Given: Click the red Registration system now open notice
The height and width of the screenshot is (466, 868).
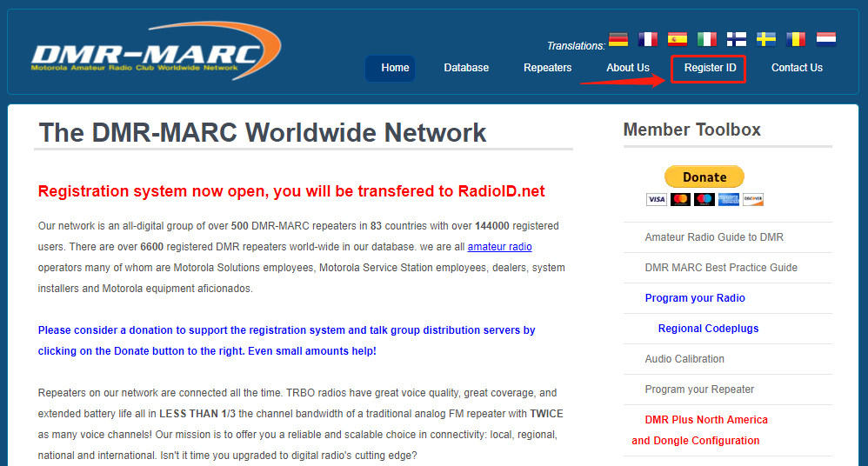Looking at the screenshot, I should 291,191.
